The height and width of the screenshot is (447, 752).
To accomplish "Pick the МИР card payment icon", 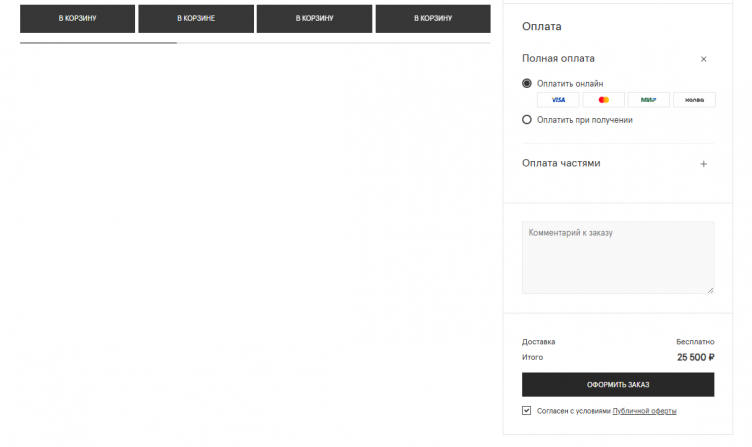I will click(648, 100).
